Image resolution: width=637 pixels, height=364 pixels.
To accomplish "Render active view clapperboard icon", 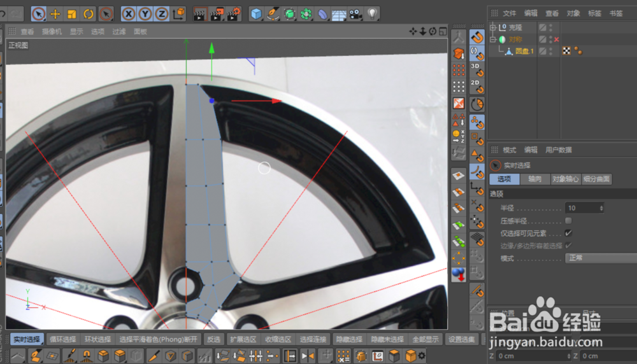I will click(x=199, y=14).
